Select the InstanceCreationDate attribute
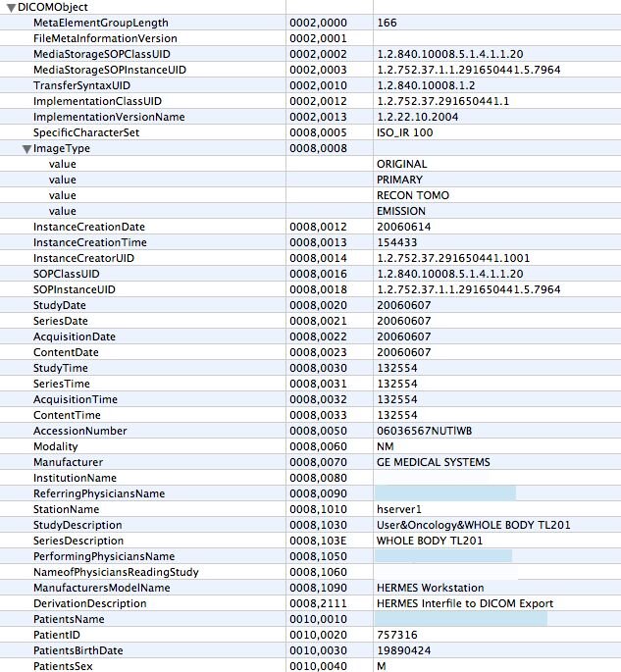Viewport: 621px width, 672px height. 89,228
